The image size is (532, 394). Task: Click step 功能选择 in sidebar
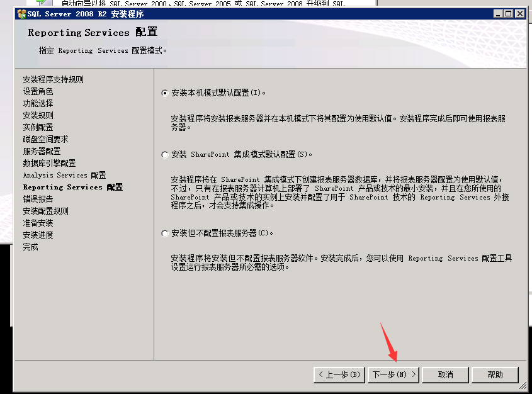tap(38, 103)
